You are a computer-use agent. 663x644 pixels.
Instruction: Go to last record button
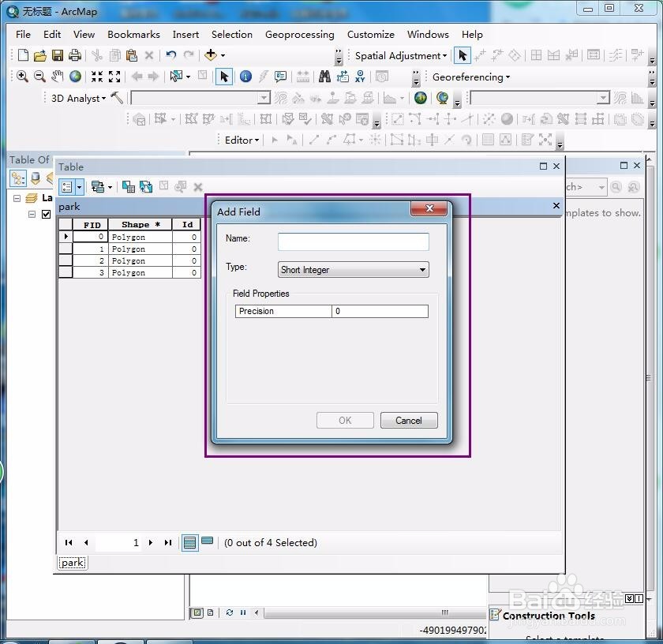click(168, 542)
